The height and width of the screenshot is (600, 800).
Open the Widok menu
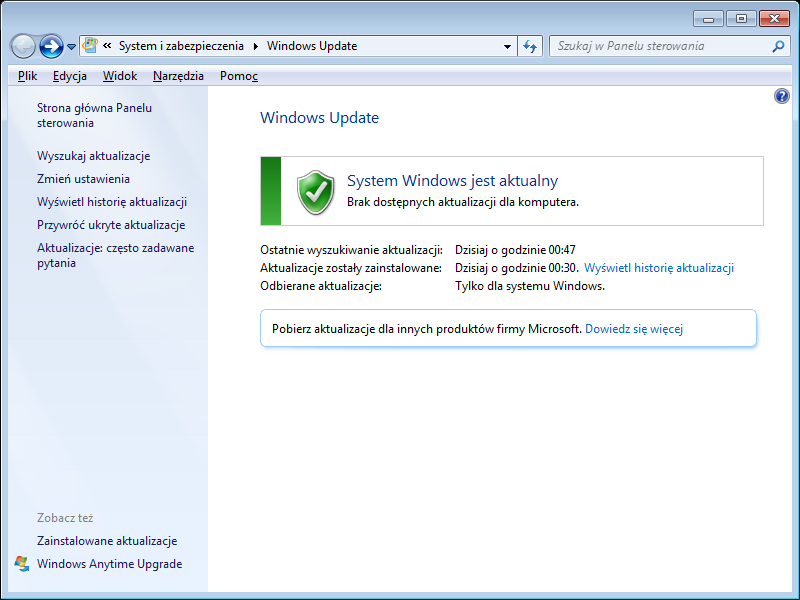click(x=119, y=76)
